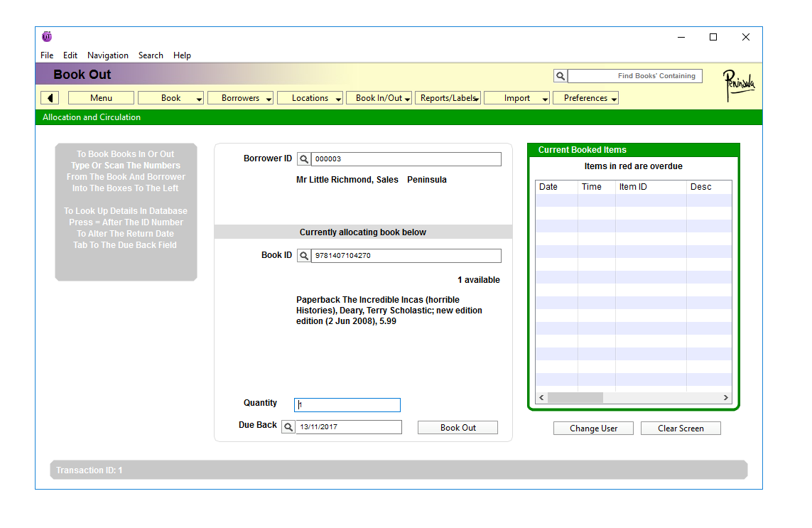Screen dimensions: 812x528
Task: Click the 'Transaction ID: 1' status text
Action: 89,470
